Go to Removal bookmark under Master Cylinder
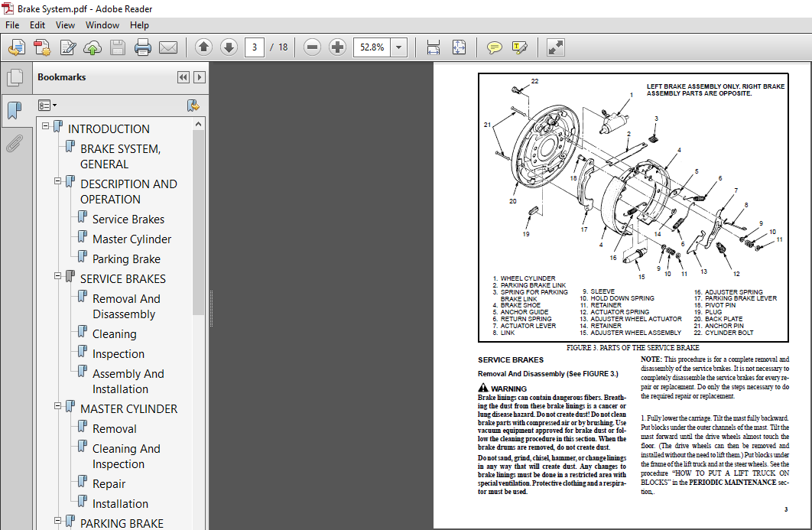The height and width of the screenshot is (530, 812). click(115, 429)
